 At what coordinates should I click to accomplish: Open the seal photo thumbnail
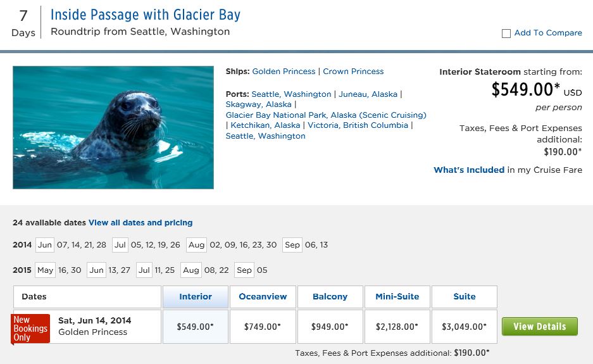pos(113,127)
